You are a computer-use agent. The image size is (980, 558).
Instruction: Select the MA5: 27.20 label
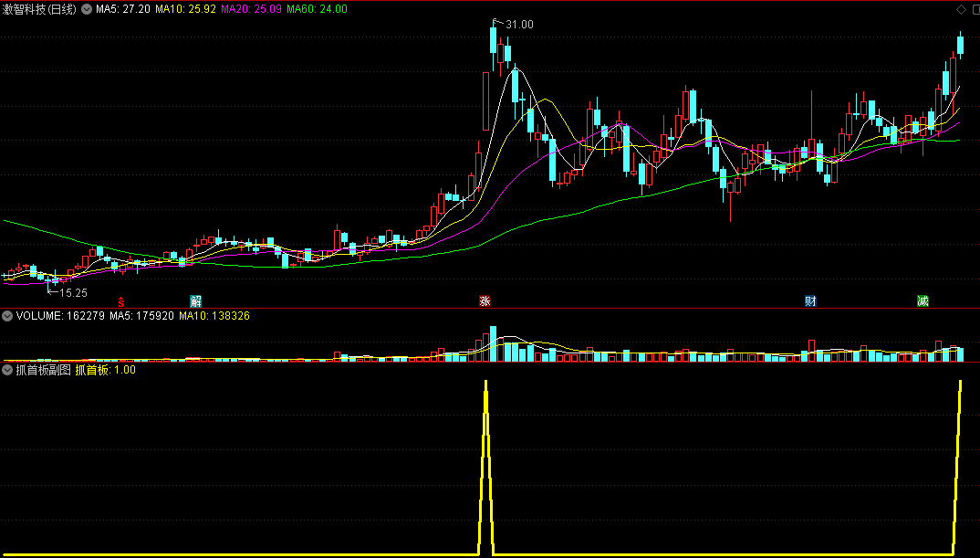coord(123,9)
